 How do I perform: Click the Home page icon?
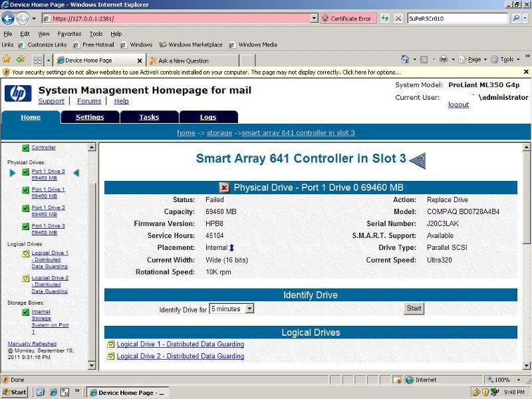405,59
